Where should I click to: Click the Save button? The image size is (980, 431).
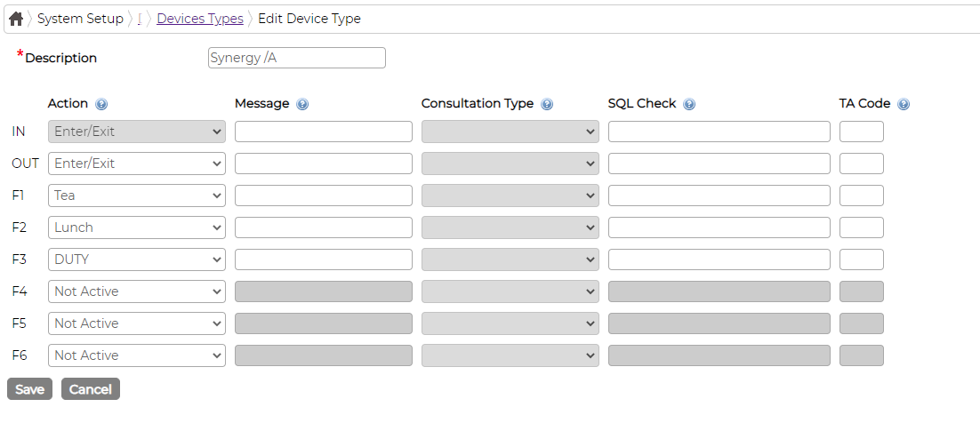click(x=29, y=389)
